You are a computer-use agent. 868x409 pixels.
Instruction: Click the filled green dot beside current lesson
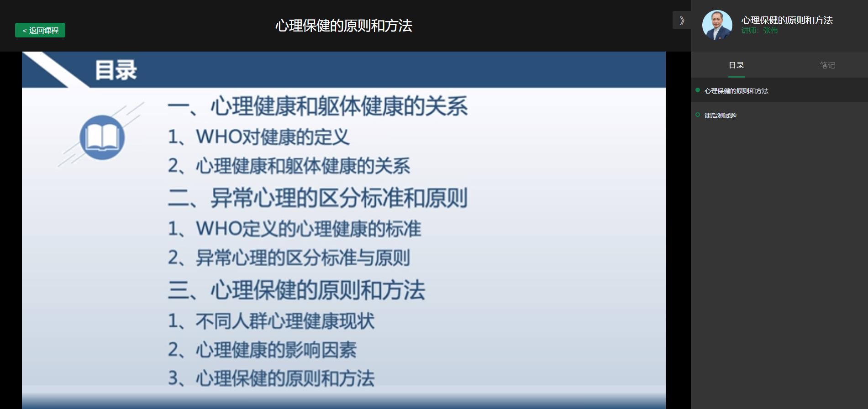click(x=697, y=90)
